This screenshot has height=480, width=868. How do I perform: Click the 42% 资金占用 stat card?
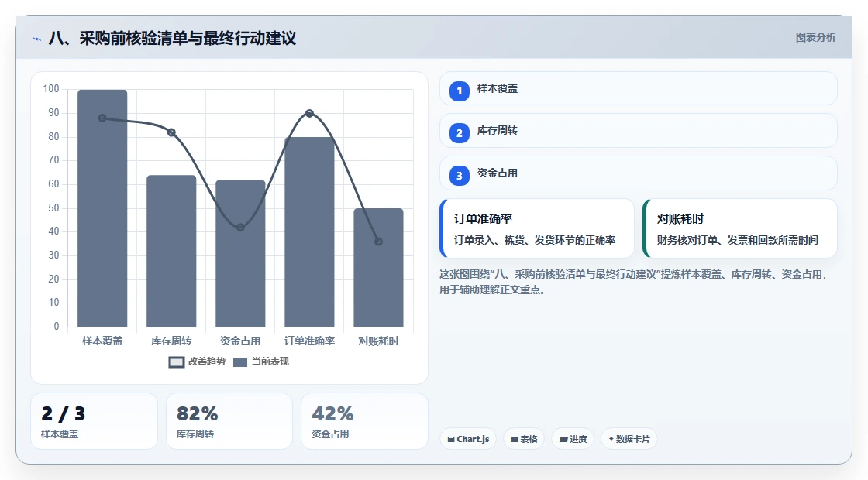point(365,421)
